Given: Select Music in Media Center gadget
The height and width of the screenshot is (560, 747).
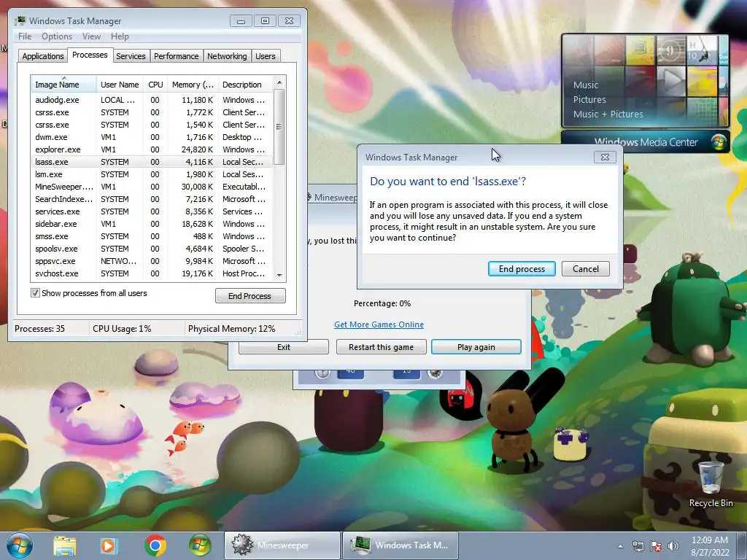Looking at the screenshot, I should pyautogui.click(x=586, y=85).
